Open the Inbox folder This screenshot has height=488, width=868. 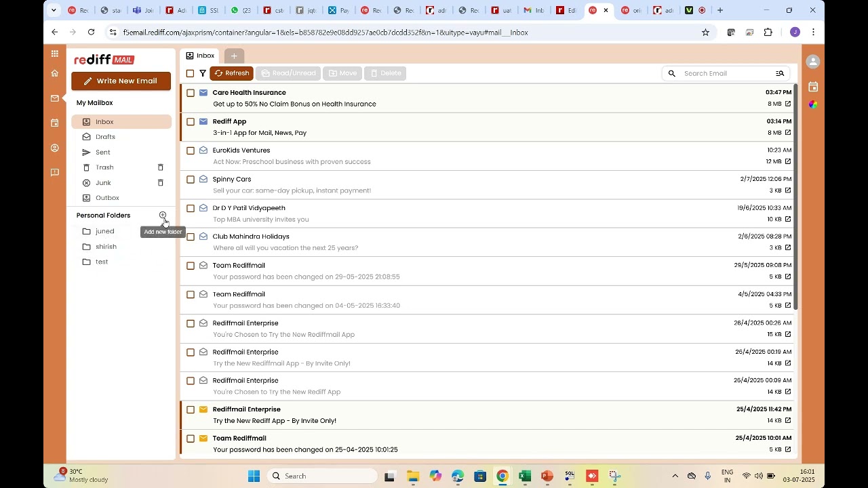coord(121,122)
